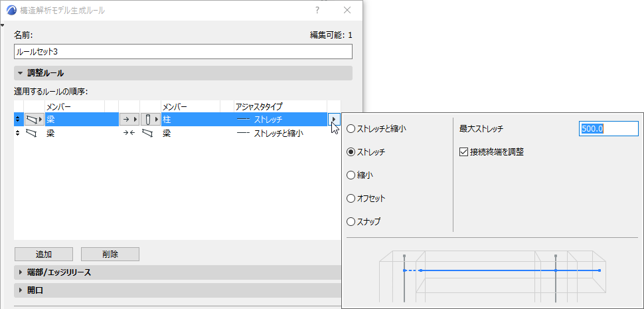The height and width of the screenshot is (309, 644).
Task: Click the アジャスタタイプ column header
Action: tap(281, 107)
